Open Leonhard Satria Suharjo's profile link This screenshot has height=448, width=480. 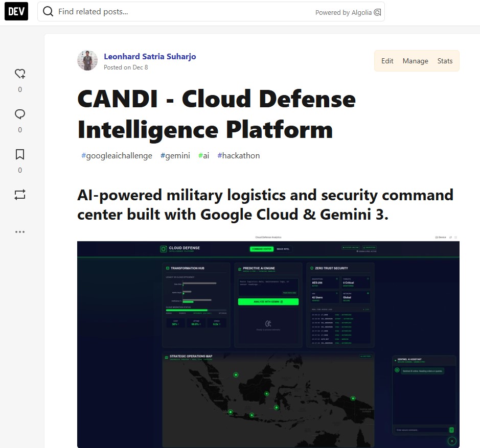click(x=150, y=56)
